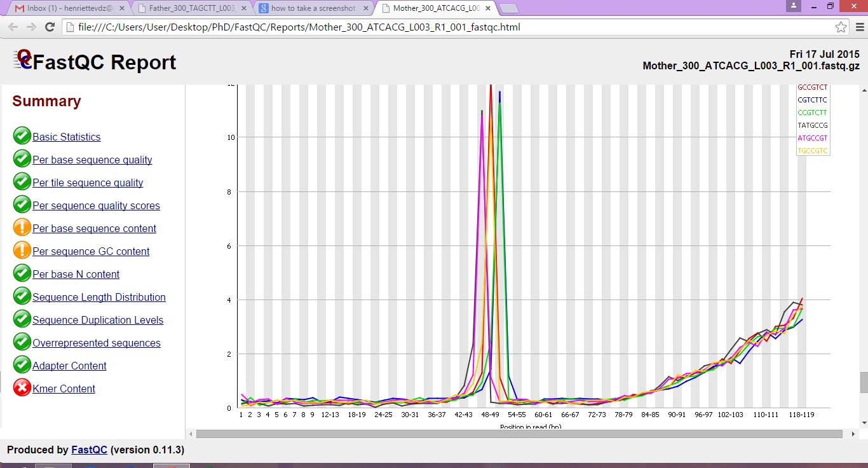The width and height of the screenshot is (868, 468).
Task: Click the pass icon beside Per base N content
Action: point(22,273)
